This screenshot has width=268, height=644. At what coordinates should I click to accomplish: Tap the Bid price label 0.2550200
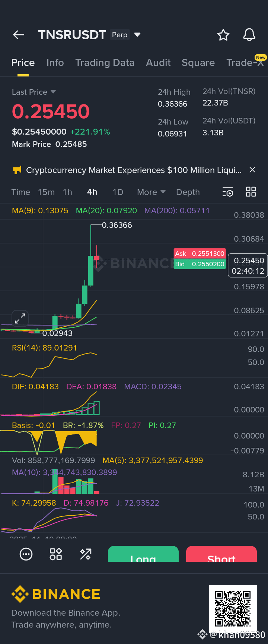200,264
